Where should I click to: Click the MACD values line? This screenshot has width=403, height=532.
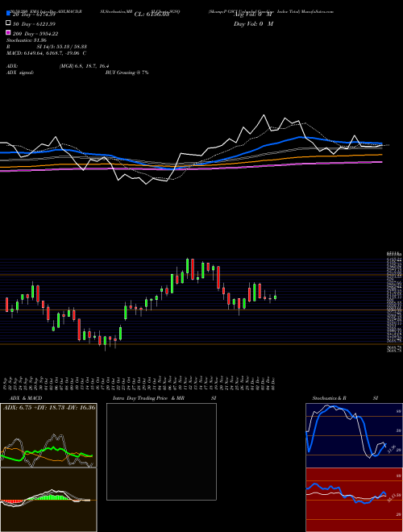[46, 53]
